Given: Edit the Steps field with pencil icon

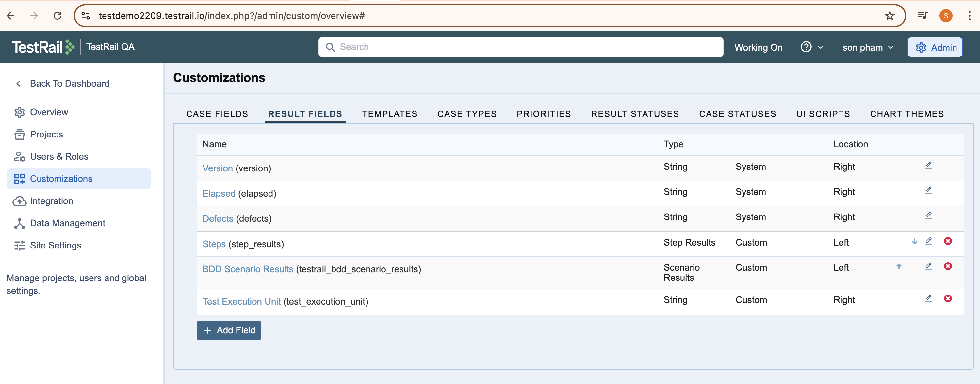Looking at the screenshot, I should (x=928, y=241).
